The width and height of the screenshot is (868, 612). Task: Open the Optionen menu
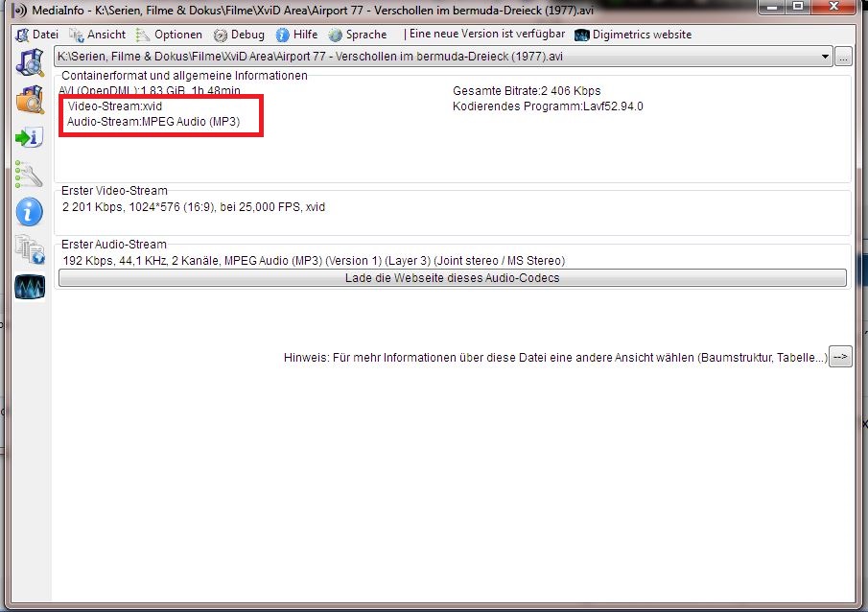pos(170,35)
